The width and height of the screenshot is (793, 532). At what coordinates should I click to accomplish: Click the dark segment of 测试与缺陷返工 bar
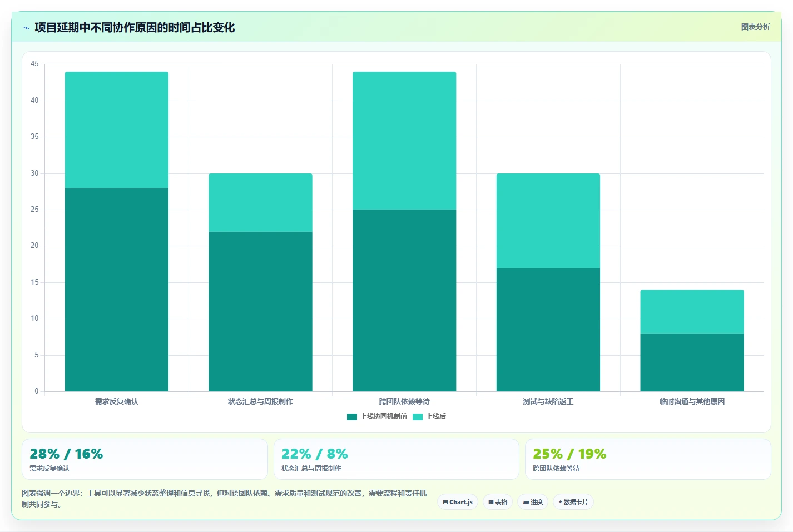coord(548,330)
